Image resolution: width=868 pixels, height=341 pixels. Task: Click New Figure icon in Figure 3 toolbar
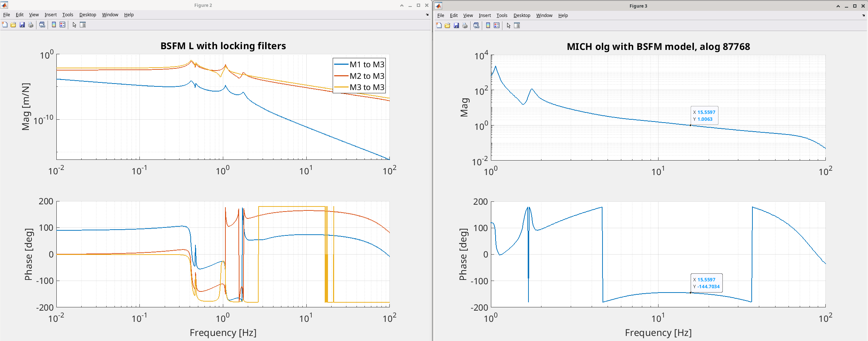[x=439, y=25]
